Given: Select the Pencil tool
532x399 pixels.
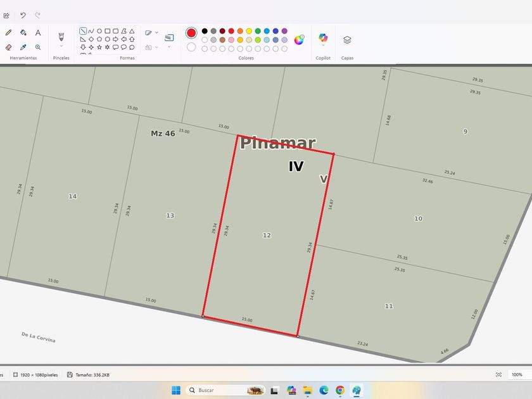Looking at the screenshot, I should click(x=8, y=32).
